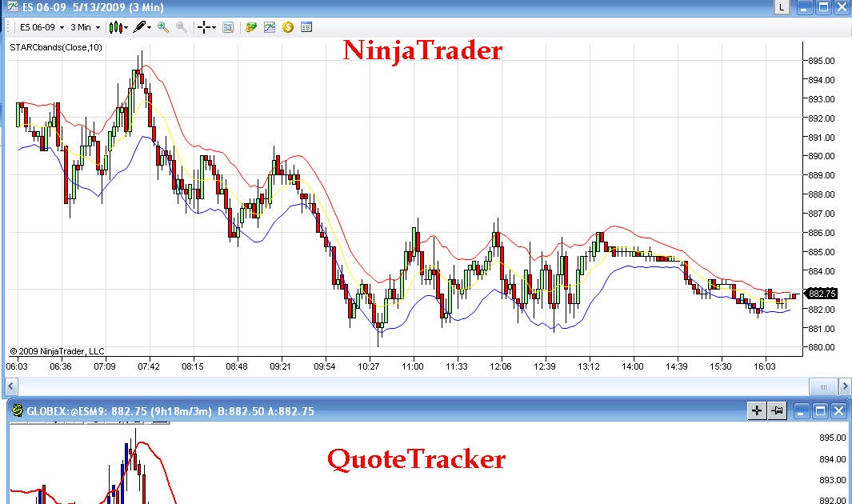Click the candlestick chart style icon

115,27
